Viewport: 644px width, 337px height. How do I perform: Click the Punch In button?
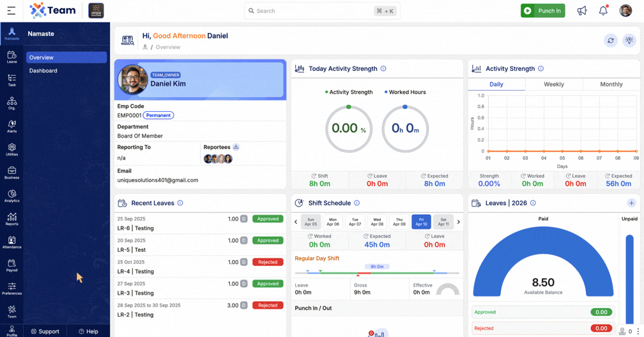tap(543, 11)
